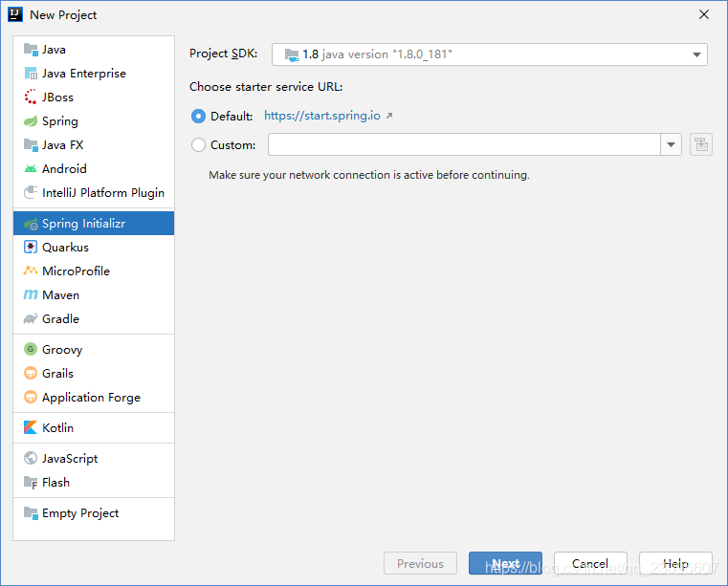728x586 pixels.
Task: Select the Quarkus icon
Action: tap(31, 248)
